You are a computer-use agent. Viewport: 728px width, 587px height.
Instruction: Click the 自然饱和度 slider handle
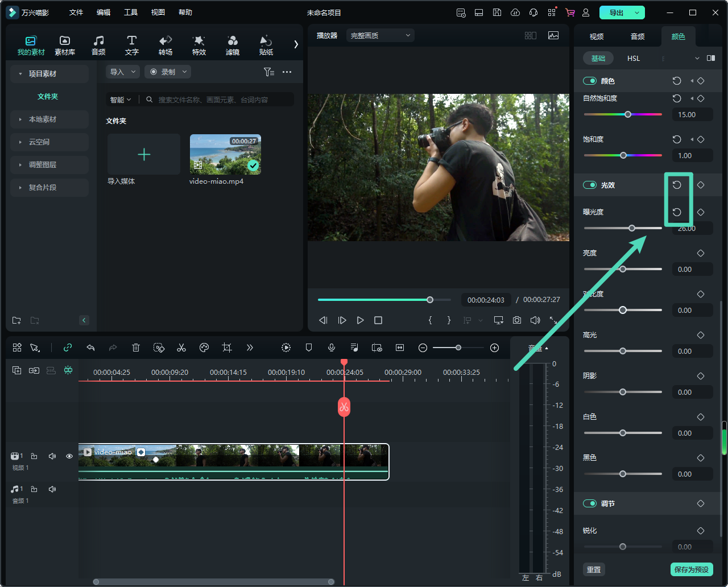628,114
